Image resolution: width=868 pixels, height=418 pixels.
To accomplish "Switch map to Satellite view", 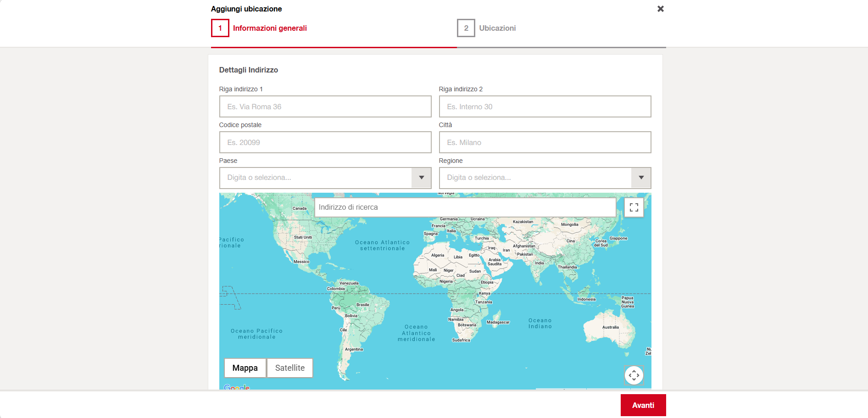I will pos(289,368).
